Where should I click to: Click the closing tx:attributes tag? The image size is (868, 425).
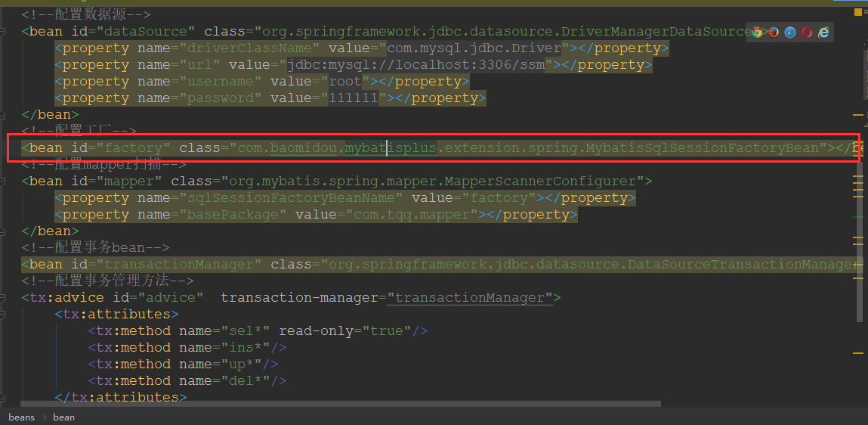point(121,396)
